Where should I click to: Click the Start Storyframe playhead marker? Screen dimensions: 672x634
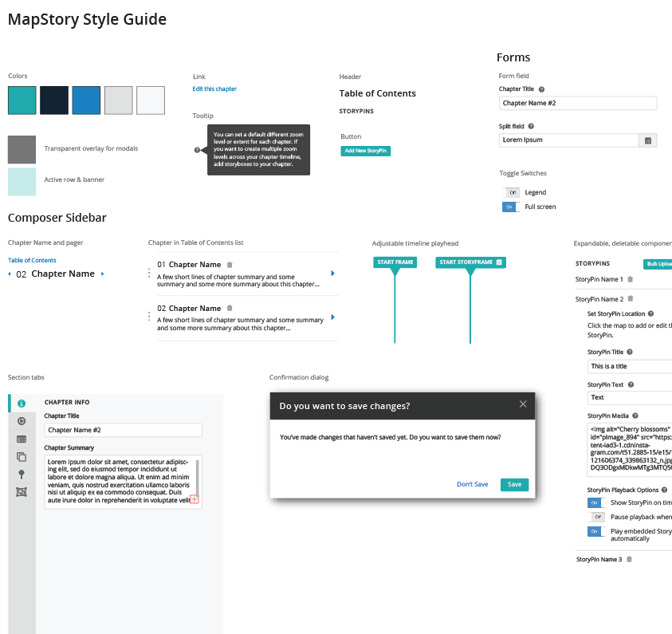point(470,262)
